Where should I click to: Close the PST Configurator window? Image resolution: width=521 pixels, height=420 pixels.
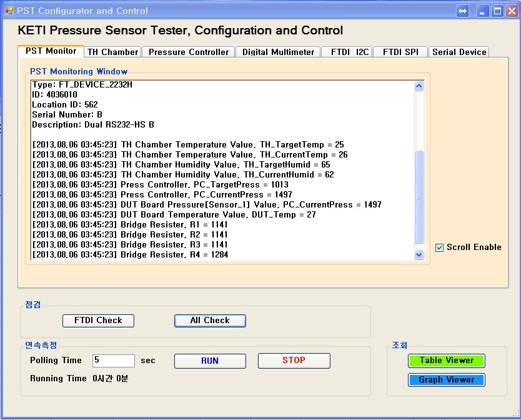pyautogui.click(x=512, y=11)
